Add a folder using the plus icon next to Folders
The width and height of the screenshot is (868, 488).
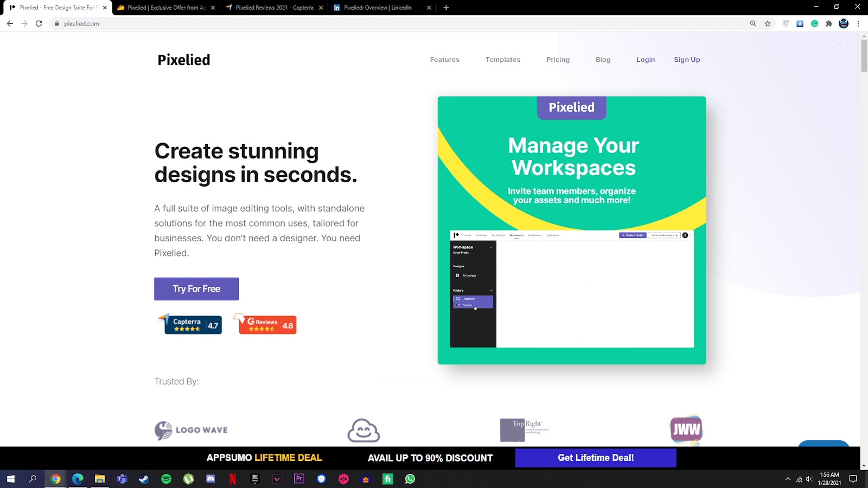tap(492, 291)
